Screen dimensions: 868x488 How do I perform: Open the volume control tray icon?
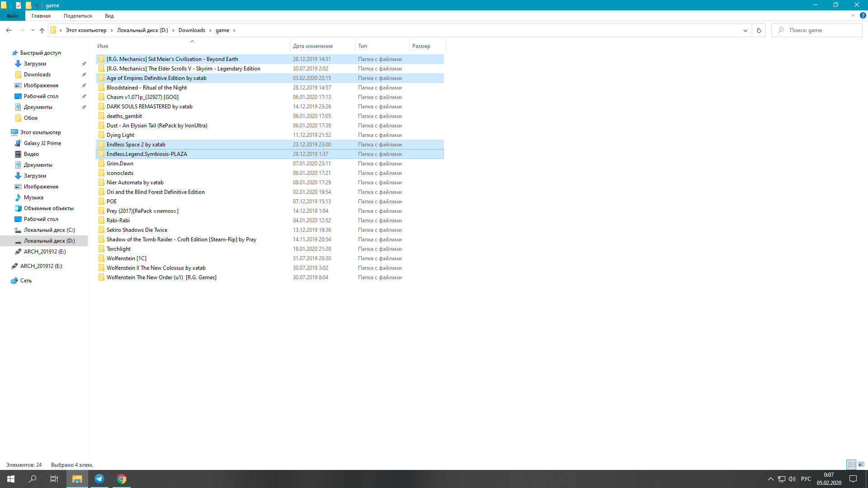tap(792, 479)
